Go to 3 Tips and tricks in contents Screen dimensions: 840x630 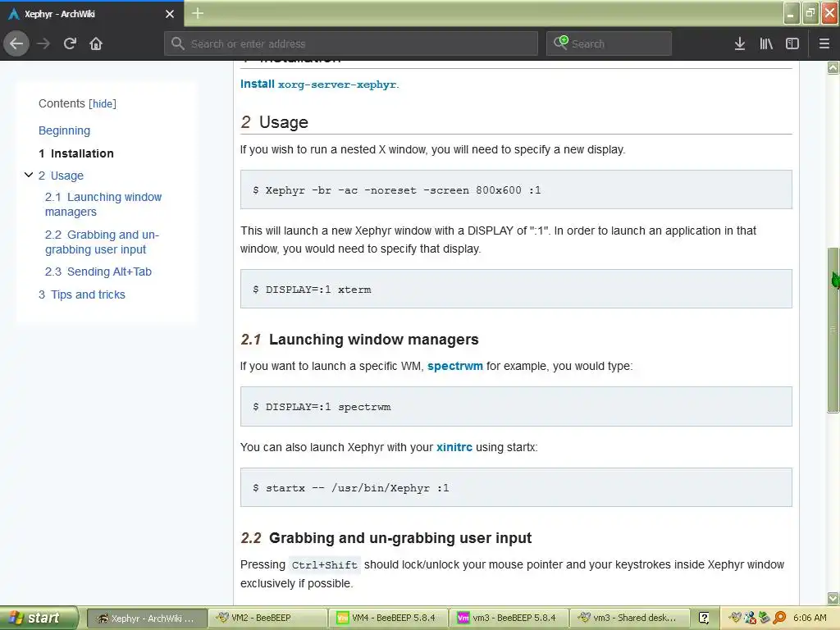[81, 294]
